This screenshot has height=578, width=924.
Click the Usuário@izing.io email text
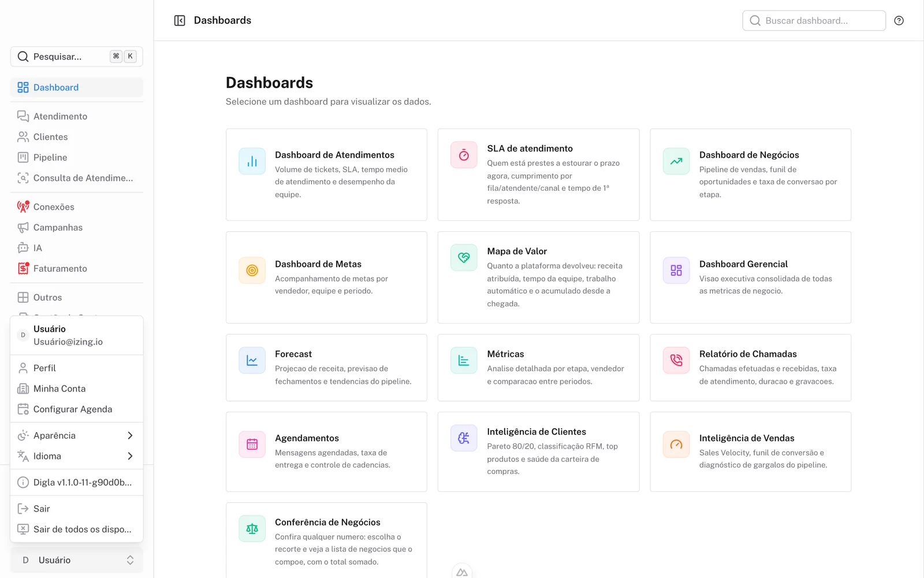(x=68, y=342)
